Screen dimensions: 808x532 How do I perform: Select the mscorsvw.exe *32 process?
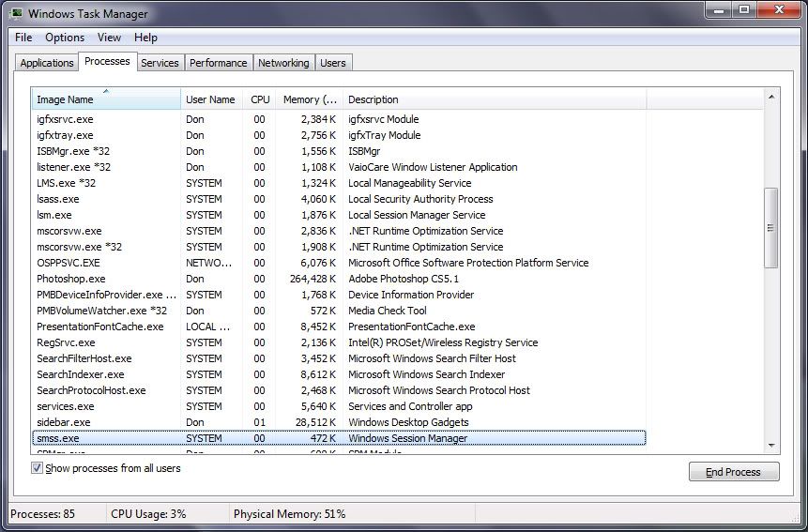pos(339,247)
